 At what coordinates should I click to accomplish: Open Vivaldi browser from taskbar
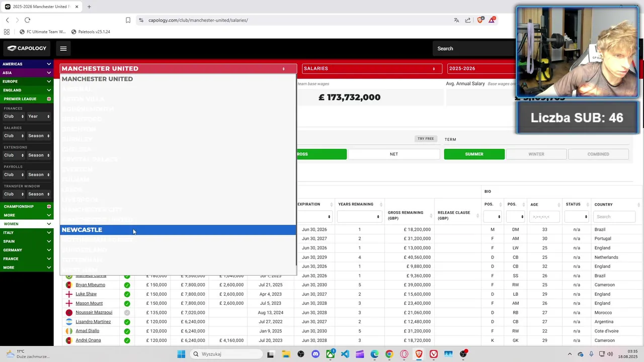[434, 354]
